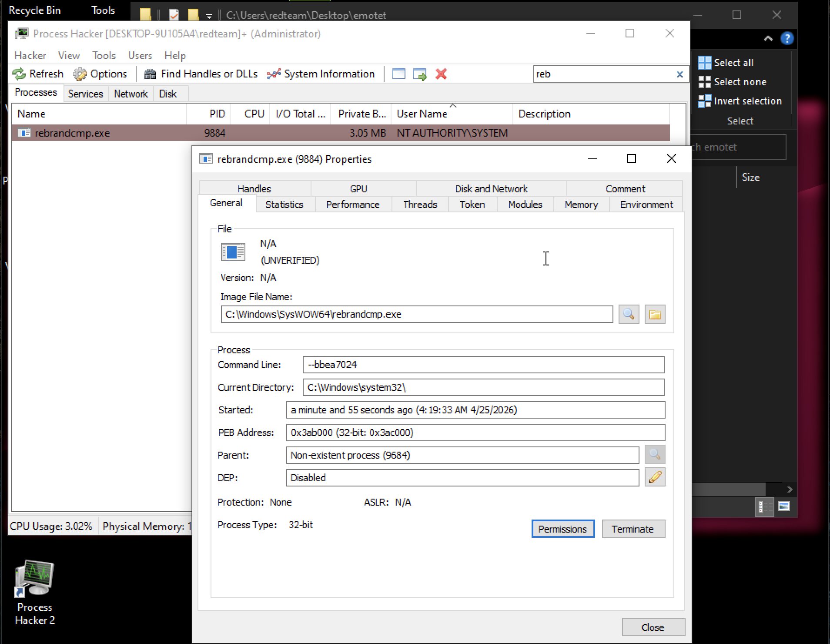
Task: Sort by User Name column header
Action: click(452, 114)
